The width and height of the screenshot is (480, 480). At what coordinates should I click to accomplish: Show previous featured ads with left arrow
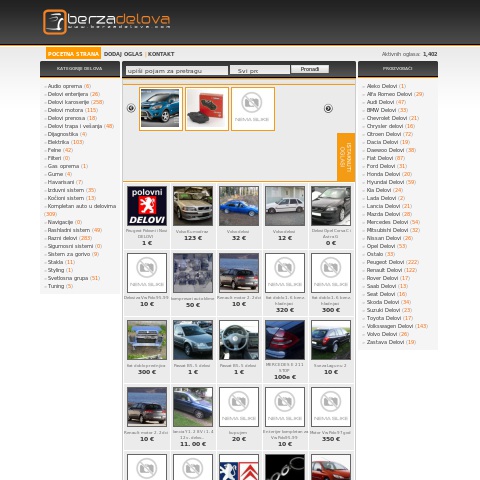pos(131,108)
